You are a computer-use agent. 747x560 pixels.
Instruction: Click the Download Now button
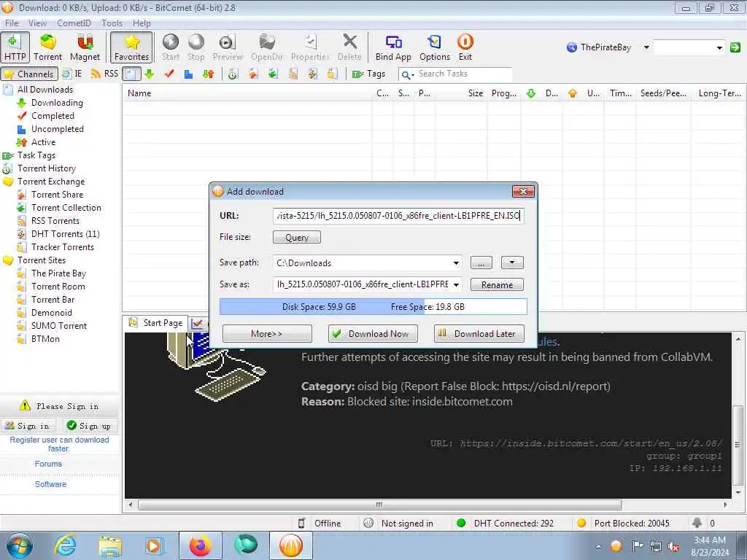point(373,334)
